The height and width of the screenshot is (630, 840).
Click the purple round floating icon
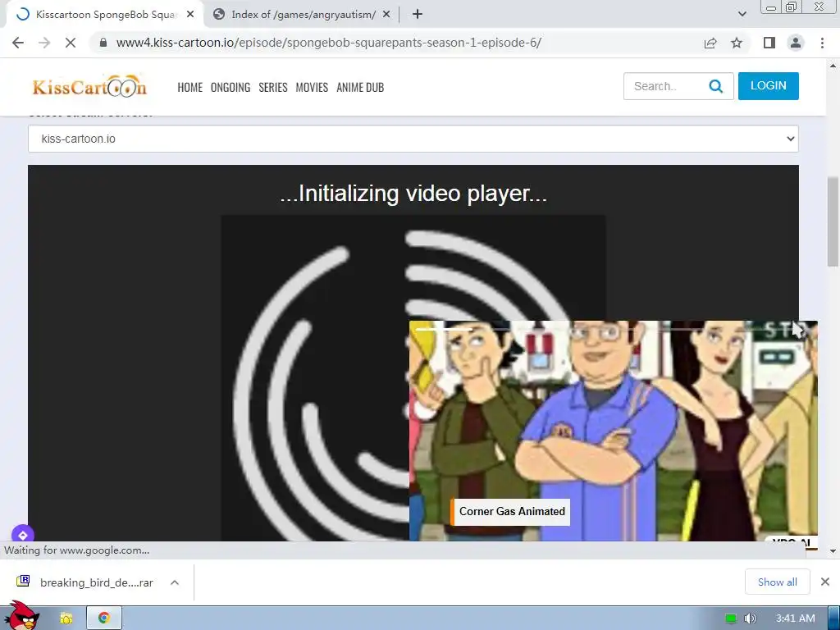22,534
